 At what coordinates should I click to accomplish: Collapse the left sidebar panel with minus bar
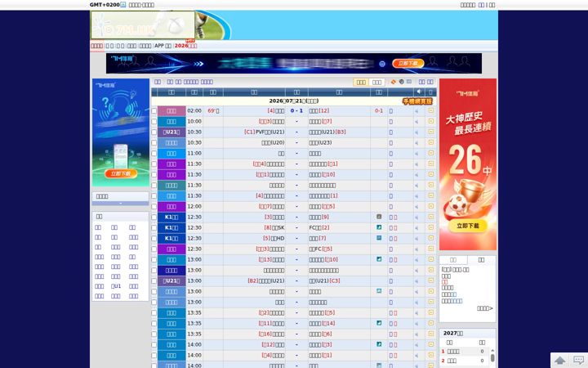[120, 203]
